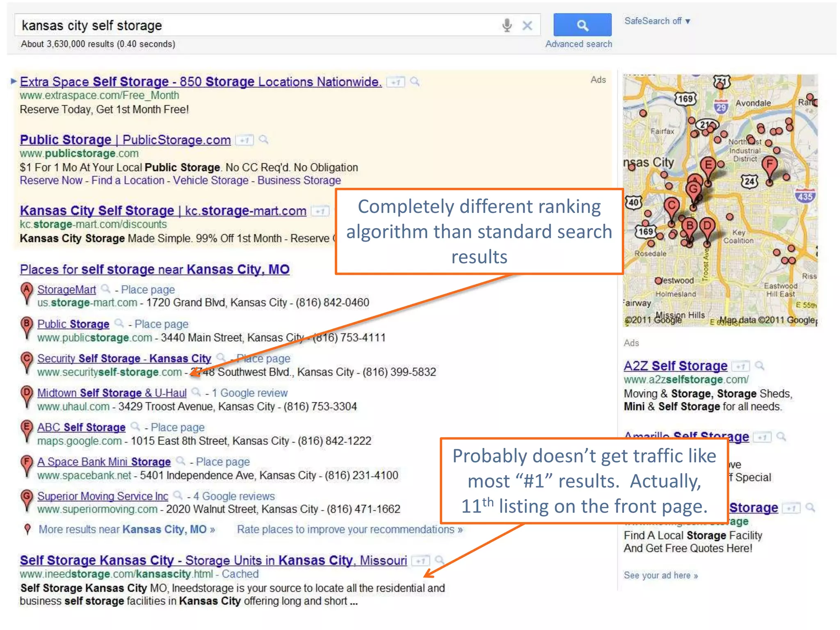The height and width of the screenshot is (630, 840).
Task: Open the Reserve Now sitelink
Action: point(51,180)
